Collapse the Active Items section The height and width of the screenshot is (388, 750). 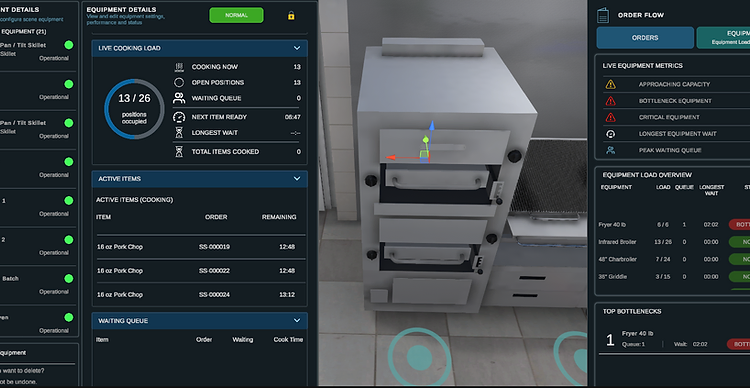(x=297, y=178)
